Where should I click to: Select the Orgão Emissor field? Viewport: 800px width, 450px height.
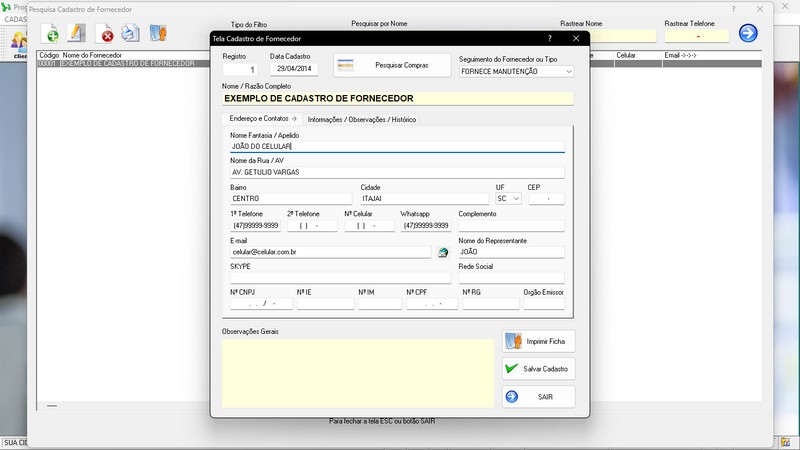click(x=544, y=304)
